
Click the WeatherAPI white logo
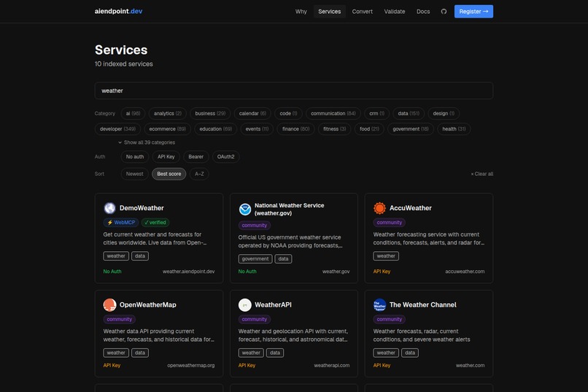click(x=245, y=304)
